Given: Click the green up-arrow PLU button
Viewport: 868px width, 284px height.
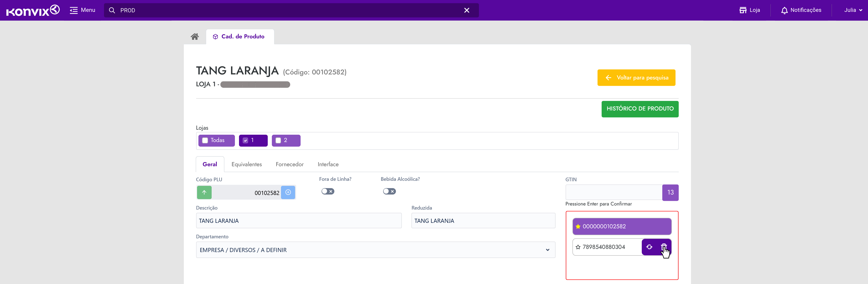Looking at the screenshot, I should (204, 192).
